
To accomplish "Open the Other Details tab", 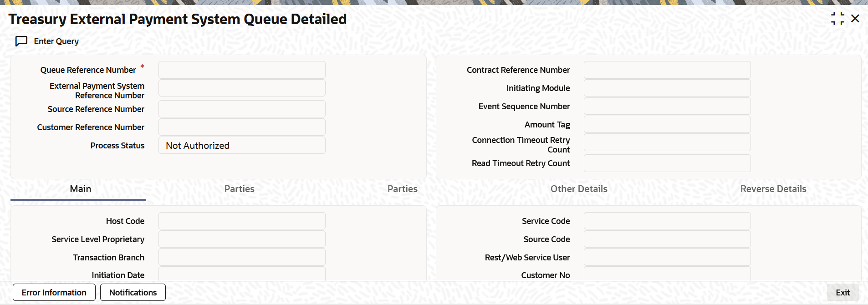I will tap(579, 189).
